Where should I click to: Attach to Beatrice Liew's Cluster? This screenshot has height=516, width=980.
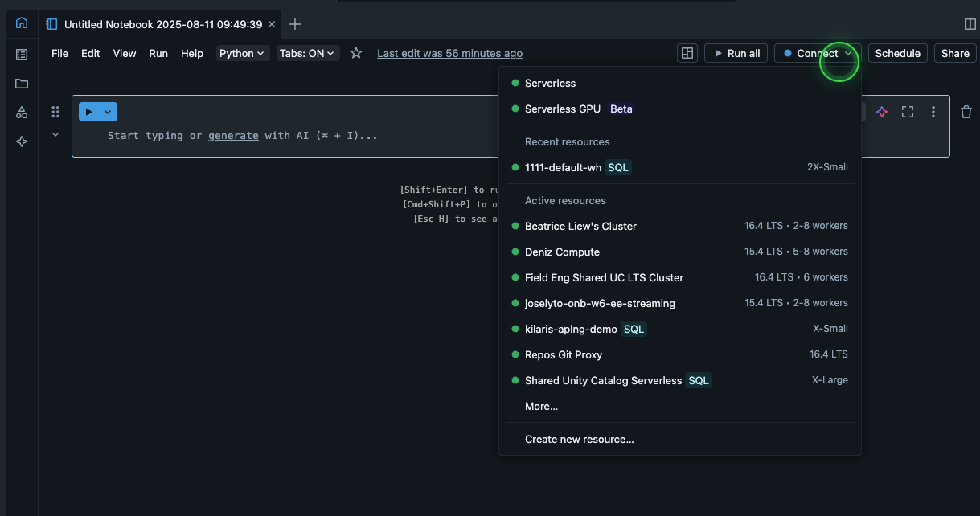point(680,226)
